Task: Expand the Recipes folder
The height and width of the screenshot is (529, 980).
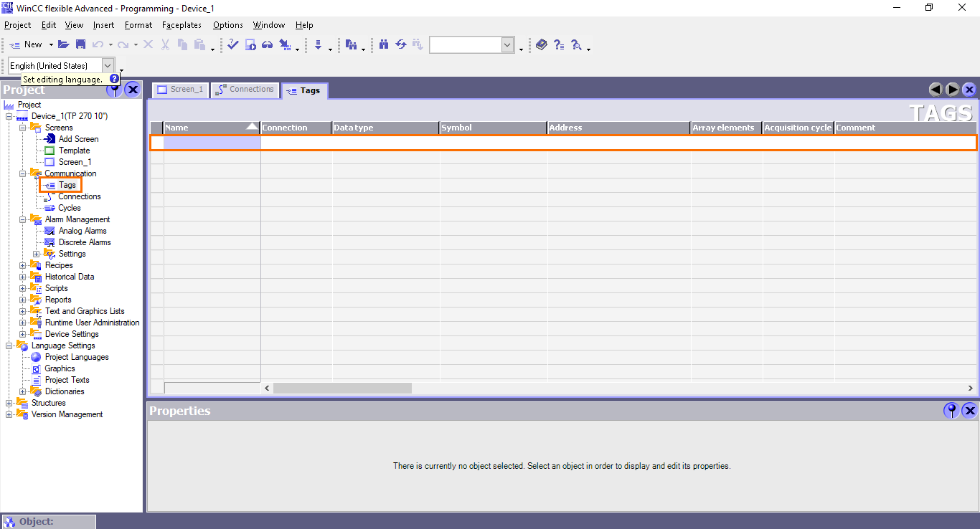Action: [x=23, y=265]
